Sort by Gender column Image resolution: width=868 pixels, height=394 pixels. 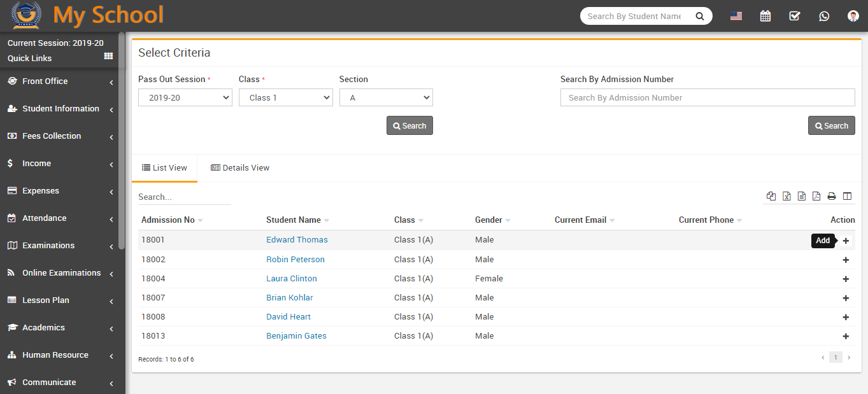point(493,220)
